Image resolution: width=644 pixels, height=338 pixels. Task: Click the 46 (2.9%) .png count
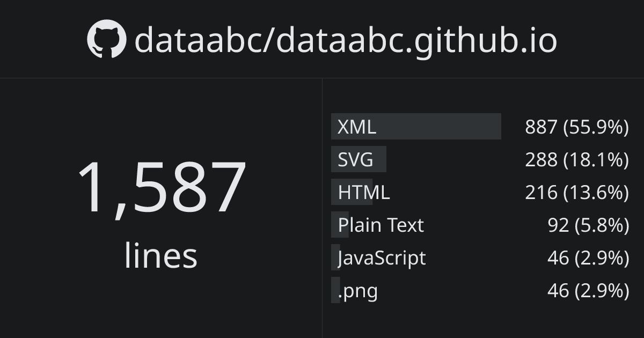coord(588,291)
